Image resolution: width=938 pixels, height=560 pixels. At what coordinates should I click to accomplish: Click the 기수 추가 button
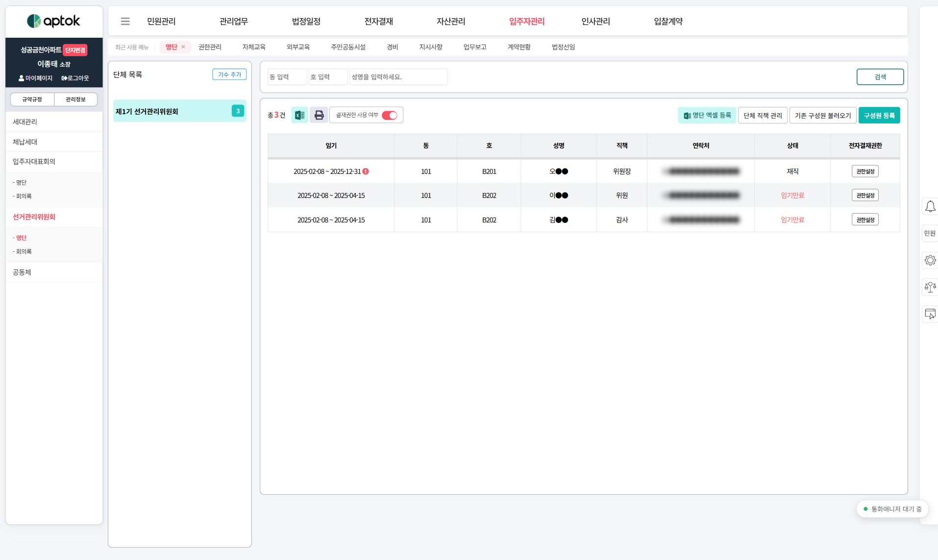(x=229, y=74)
